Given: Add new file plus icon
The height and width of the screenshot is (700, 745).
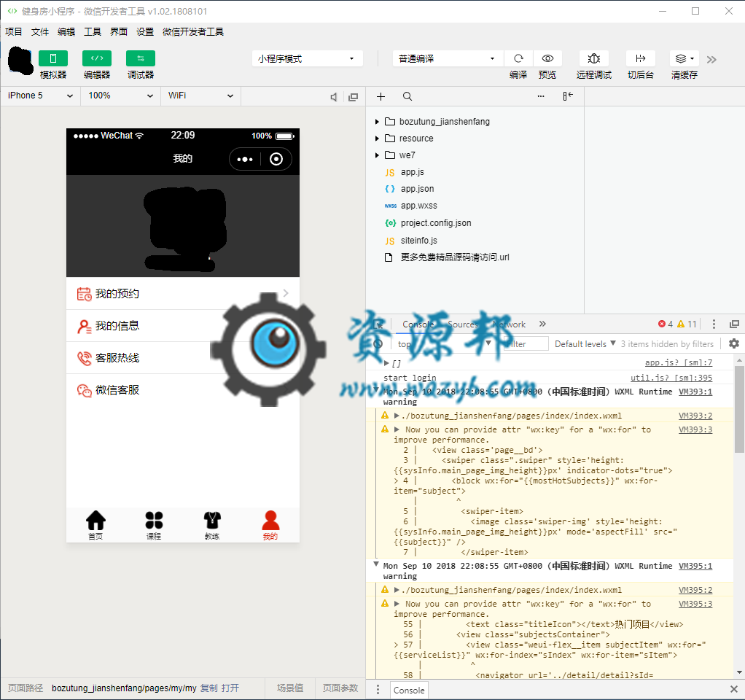Looking at the screenshot, I should pyautogui.click(x=381, y=96).
